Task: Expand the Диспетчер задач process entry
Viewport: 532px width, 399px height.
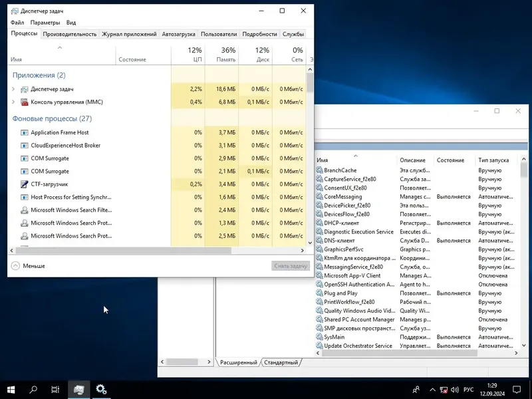Action: pyautogui.click(x=12, y=88)
